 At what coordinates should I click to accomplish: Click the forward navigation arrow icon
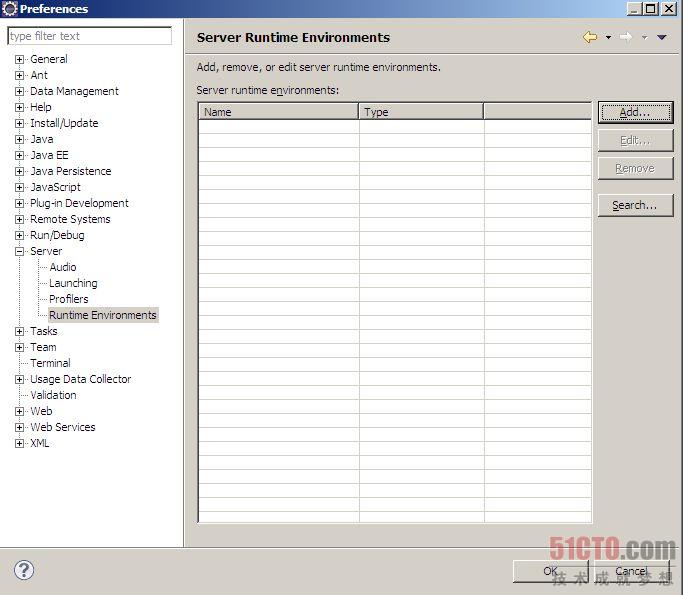click(626, 37)
